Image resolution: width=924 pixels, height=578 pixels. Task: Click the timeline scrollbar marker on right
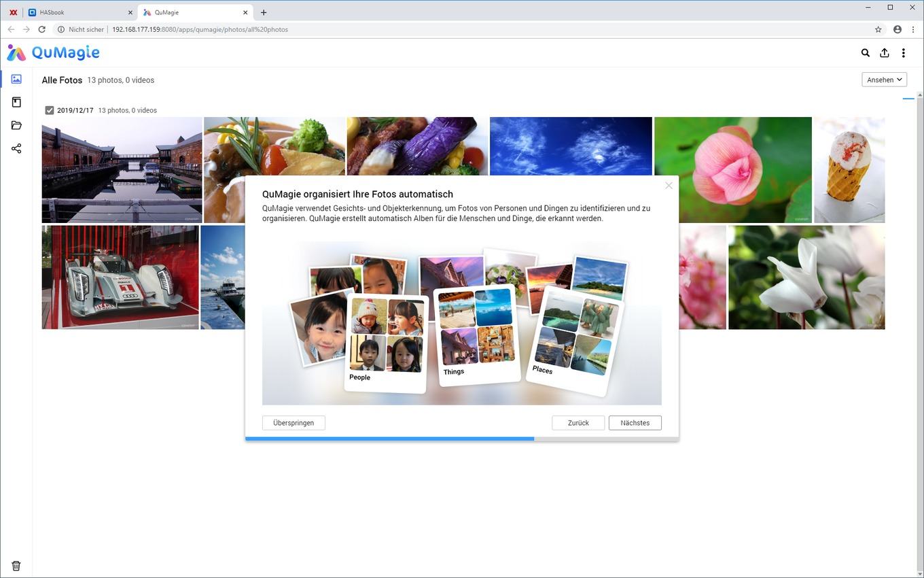point(908,99)
